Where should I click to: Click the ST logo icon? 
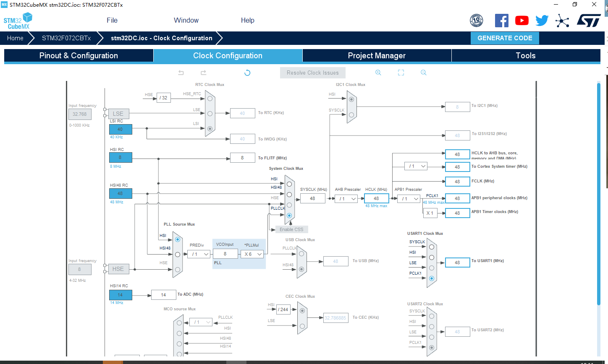coord(589,21)
